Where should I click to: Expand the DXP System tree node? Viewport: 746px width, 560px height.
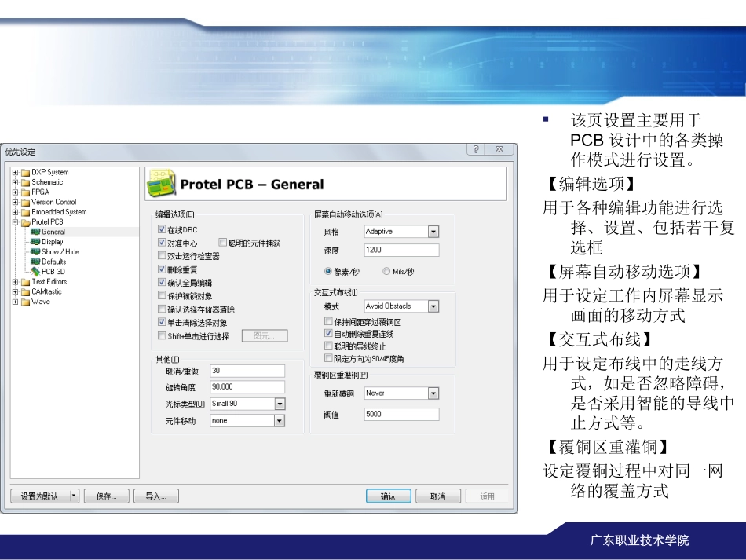15,172
